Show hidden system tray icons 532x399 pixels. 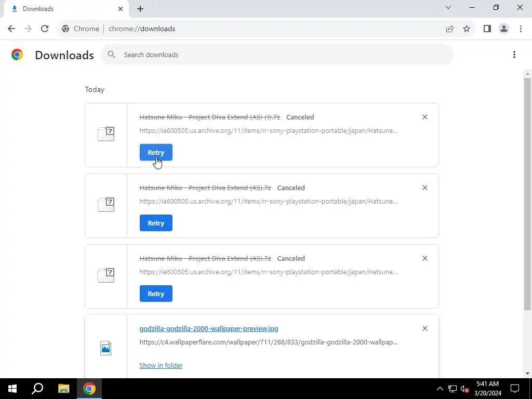(440, 389)
